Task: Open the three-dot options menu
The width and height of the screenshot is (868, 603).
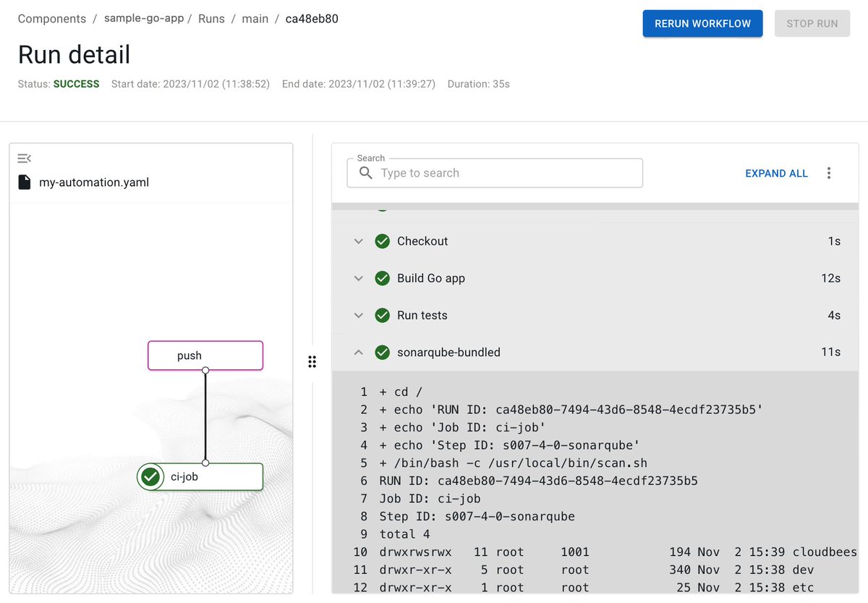Action: (x=829, y=173)
